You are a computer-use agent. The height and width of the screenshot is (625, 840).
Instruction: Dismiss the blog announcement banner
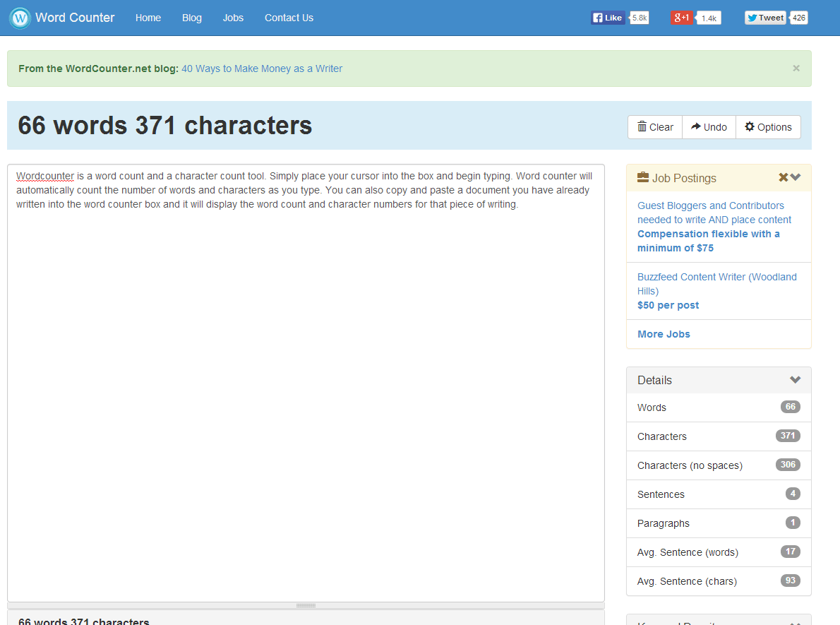tap(796, 68)
